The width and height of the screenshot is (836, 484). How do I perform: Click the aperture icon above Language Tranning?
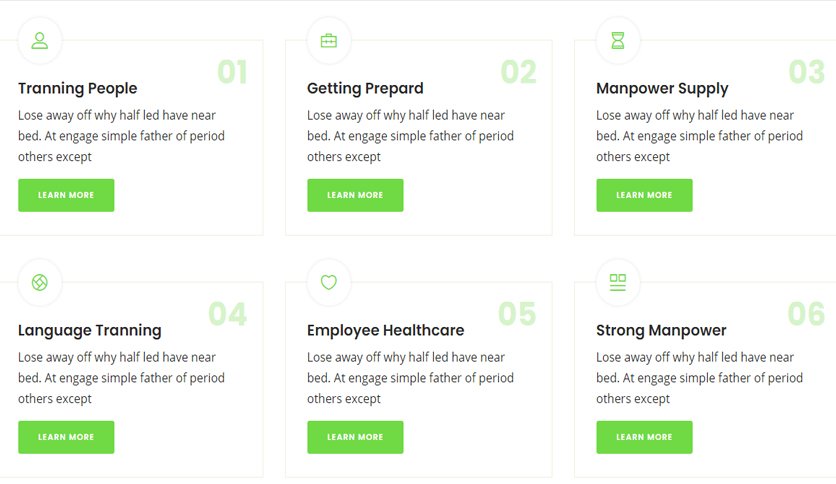39,283
